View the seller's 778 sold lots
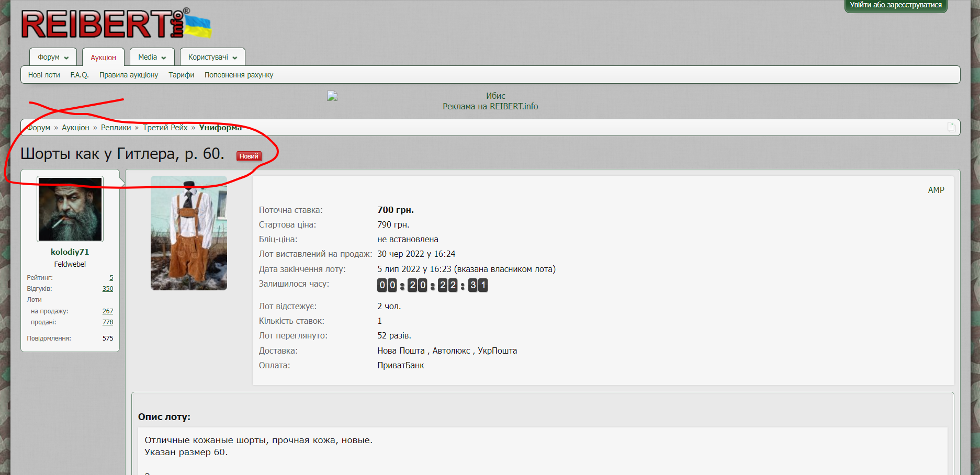This screenshot has width=980, height=475. [x=108, y=322]
